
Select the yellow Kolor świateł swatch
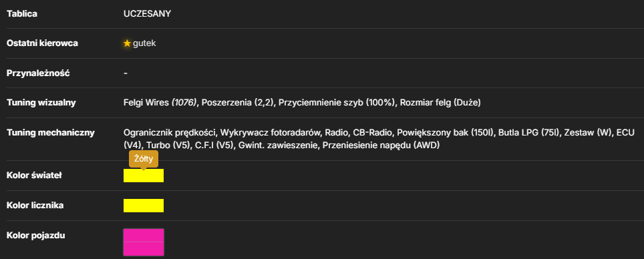(144, 176)
